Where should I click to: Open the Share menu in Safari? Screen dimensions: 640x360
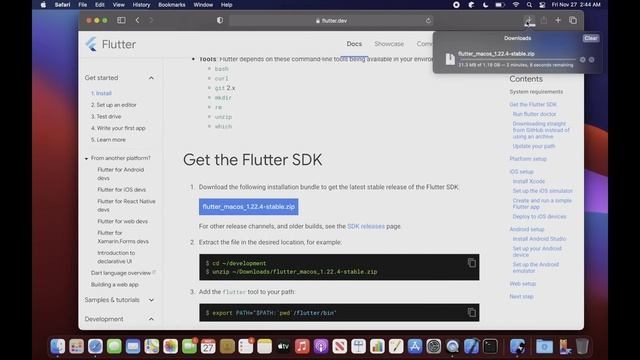pyautogui.click(x=544, y=20)
